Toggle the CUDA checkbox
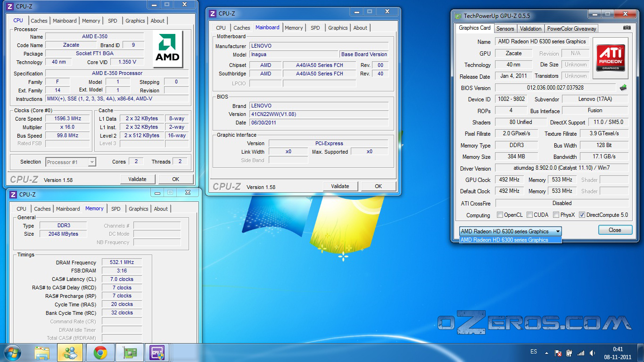This screenshot has width=644, height=362. (530, 215)
